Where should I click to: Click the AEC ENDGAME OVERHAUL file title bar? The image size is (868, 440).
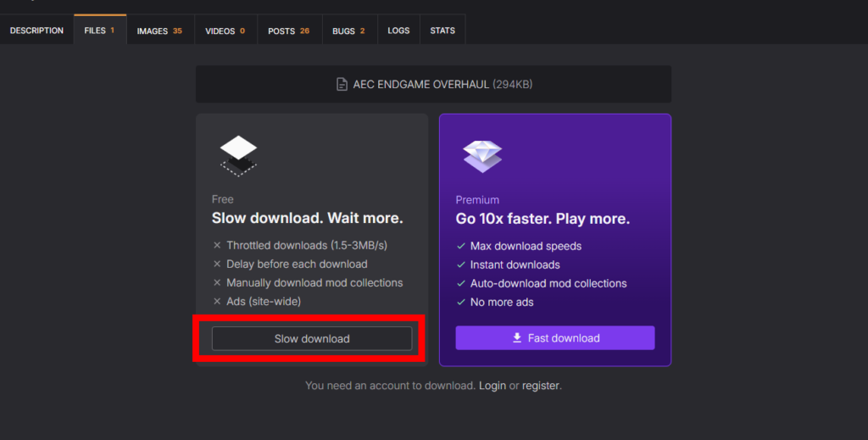tap(433, 85)
